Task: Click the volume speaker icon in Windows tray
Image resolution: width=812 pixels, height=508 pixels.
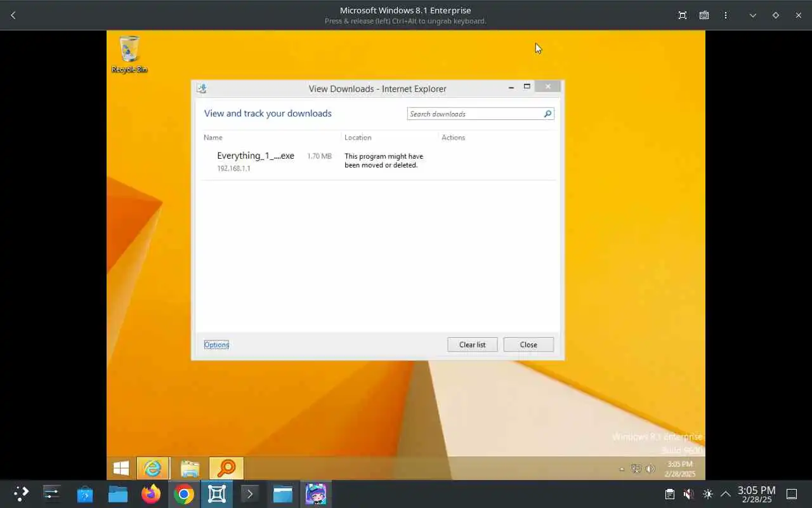Action: 650,469
